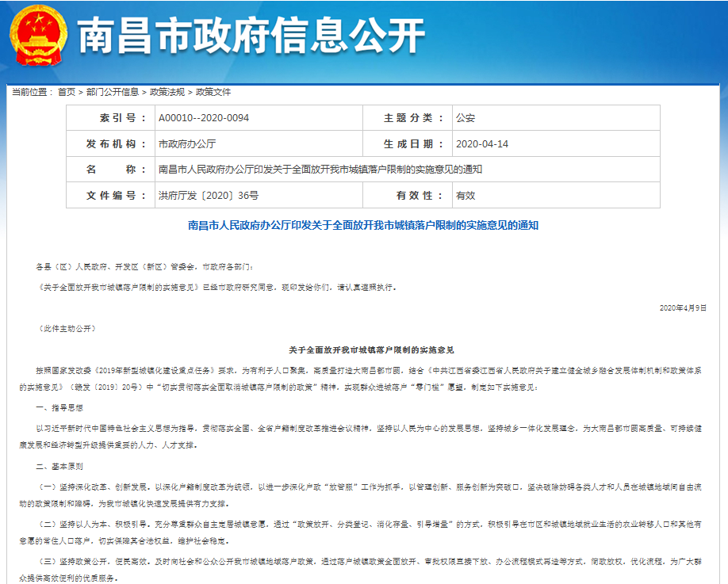Click the 公安 topic category value

pyautogui.click(x=466, y=118)
